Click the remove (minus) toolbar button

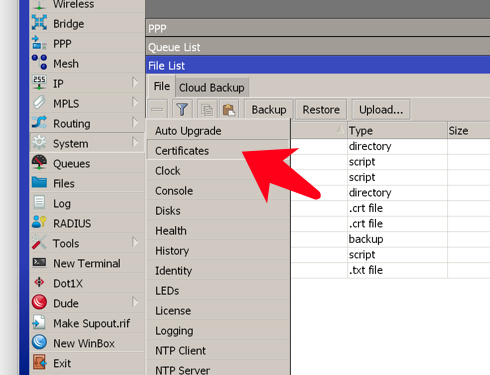[157, 109]
